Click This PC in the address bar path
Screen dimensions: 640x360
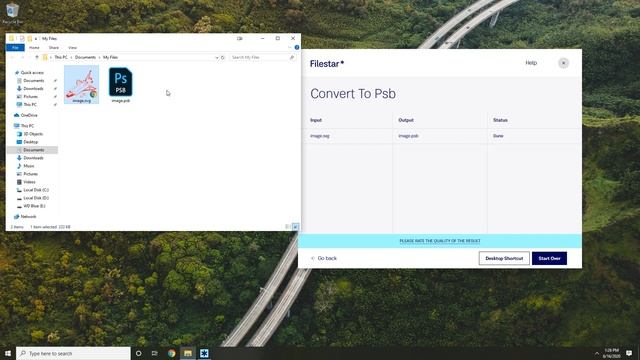click(x=61, y=58)
